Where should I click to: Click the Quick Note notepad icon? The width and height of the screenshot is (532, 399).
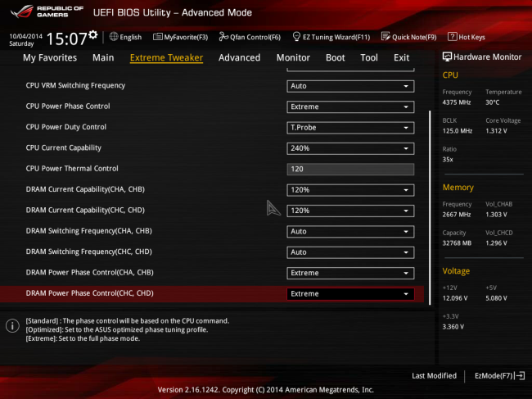(385, 36)
